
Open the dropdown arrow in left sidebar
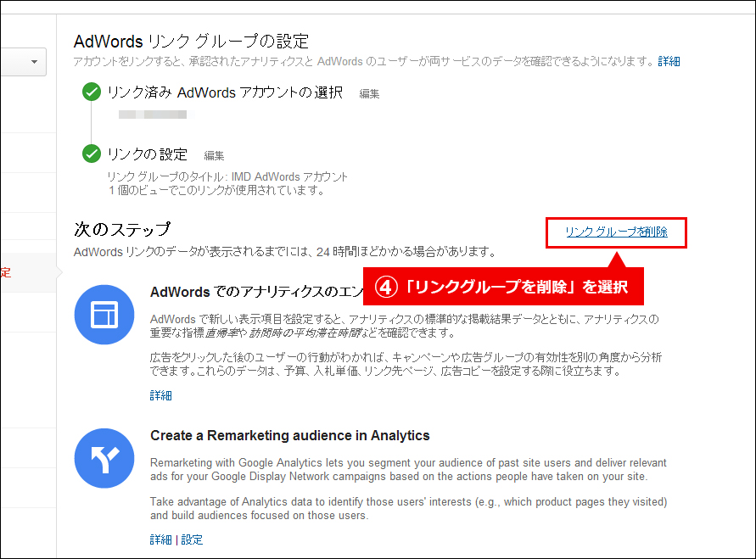click(34, 62)
